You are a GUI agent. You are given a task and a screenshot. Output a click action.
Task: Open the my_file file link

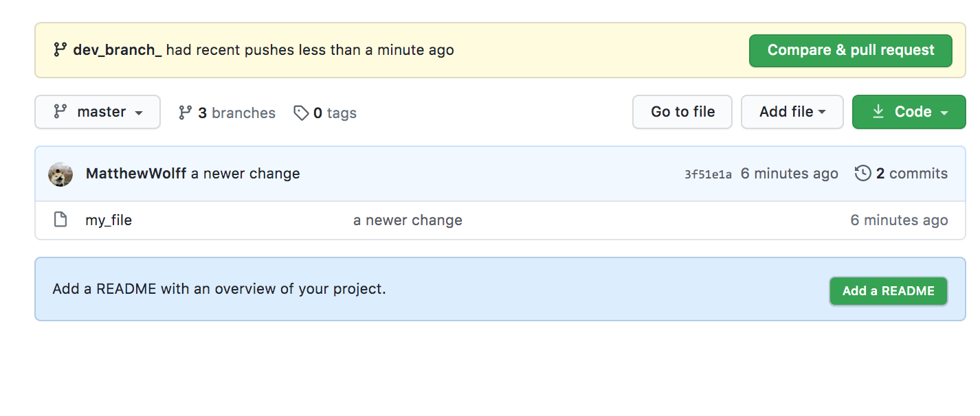pos(109,220)
